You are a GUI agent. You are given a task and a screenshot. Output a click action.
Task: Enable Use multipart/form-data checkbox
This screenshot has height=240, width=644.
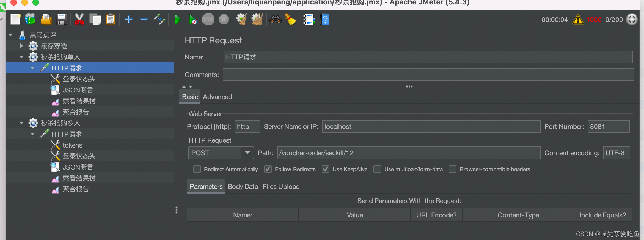pos(377,169)
